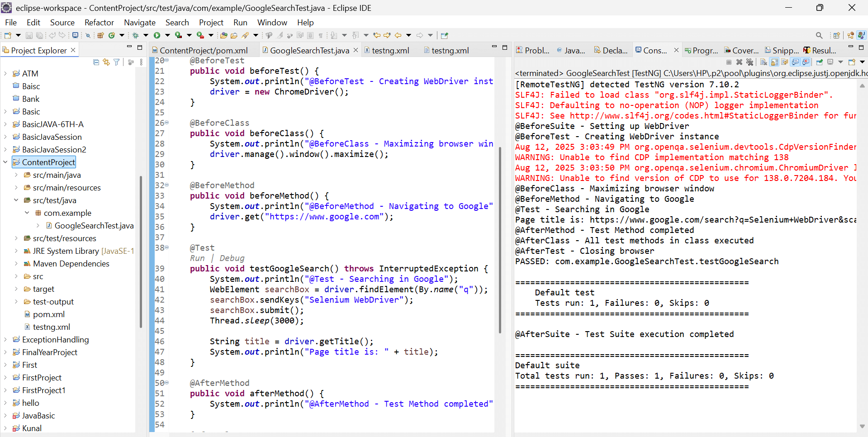Click the New Java Class icon

pyautogui.click(x=111, y=35)
